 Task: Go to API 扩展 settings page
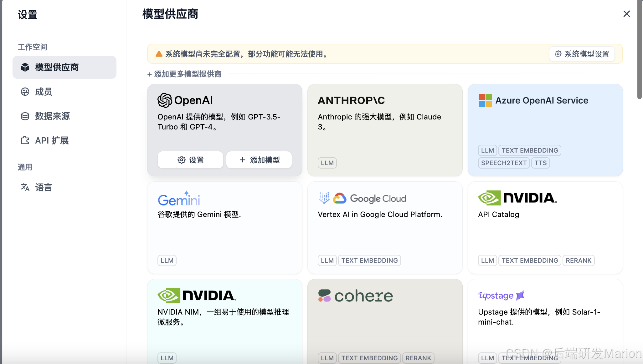coord(52,140)
